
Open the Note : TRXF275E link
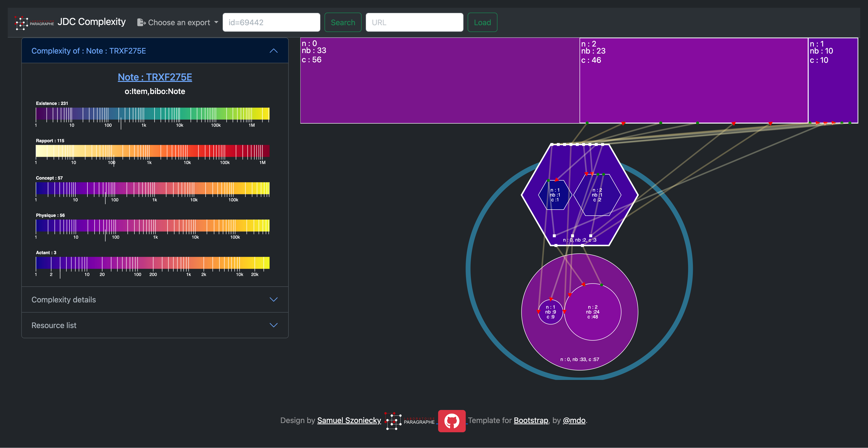click(x=155, y=77)
